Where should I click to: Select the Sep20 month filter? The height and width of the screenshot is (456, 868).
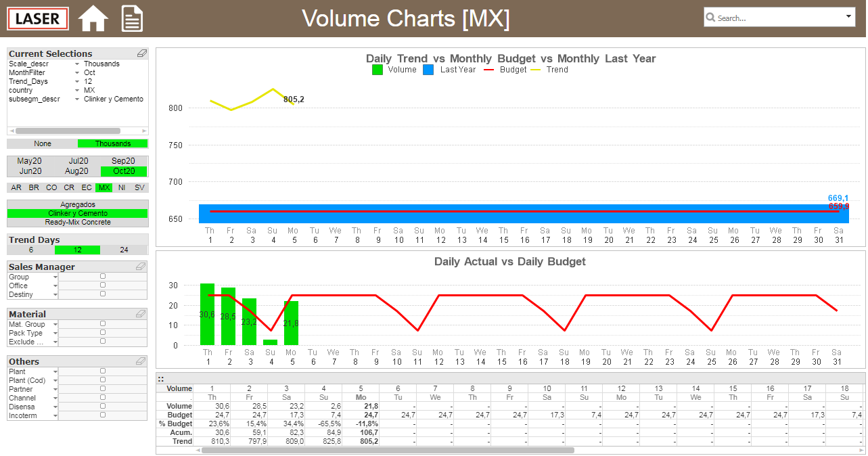pyautogui.click(x=124, y=161)
